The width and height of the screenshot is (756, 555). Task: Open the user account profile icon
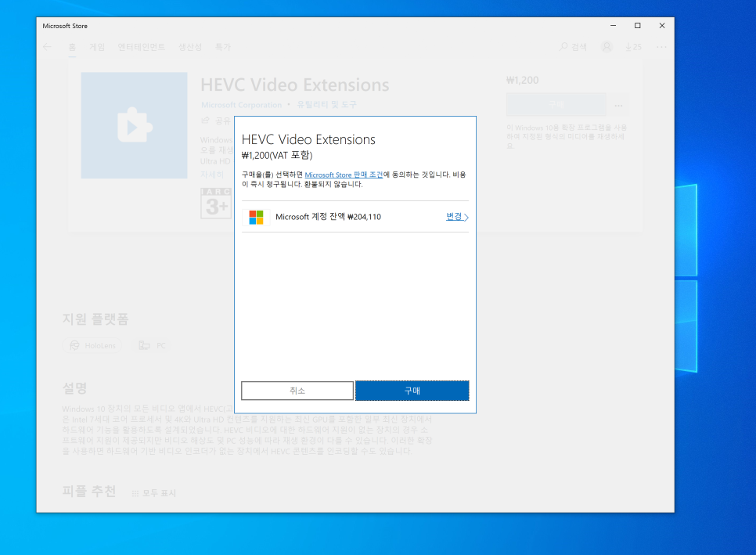607,47
